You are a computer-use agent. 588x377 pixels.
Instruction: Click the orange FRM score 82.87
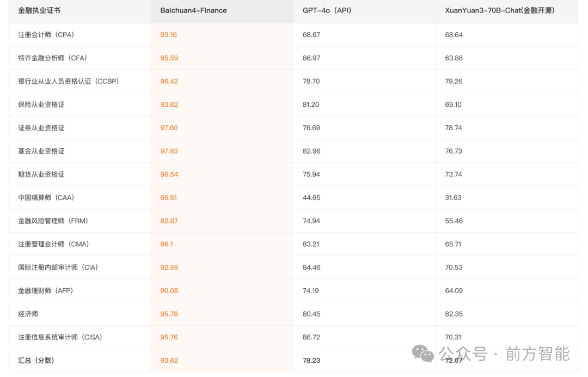[169, 221]
